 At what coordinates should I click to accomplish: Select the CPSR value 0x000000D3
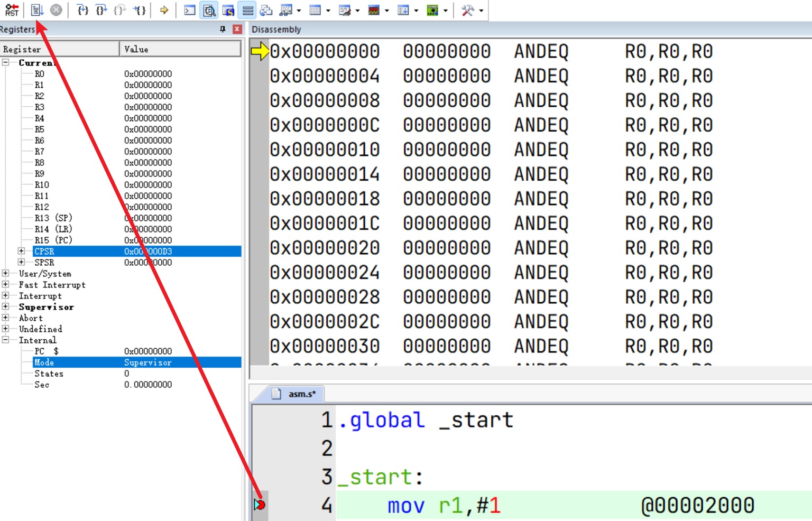point(148,252)
